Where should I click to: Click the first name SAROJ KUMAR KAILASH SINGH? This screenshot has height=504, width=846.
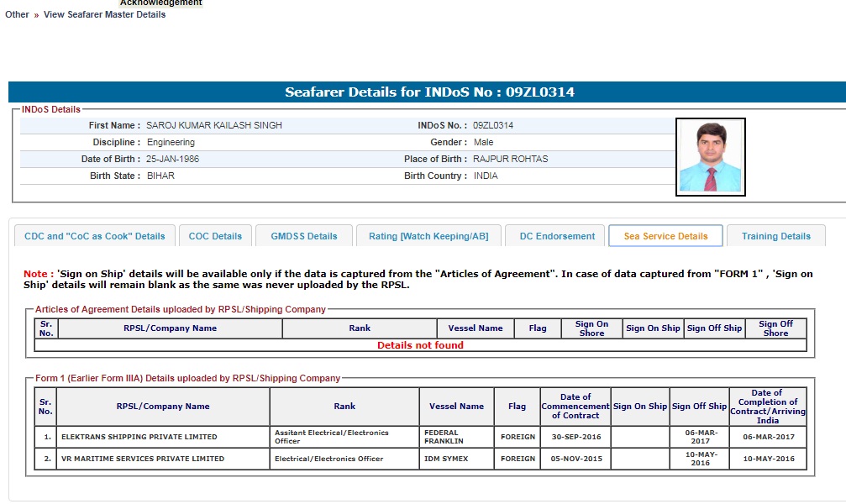point(214,125)
